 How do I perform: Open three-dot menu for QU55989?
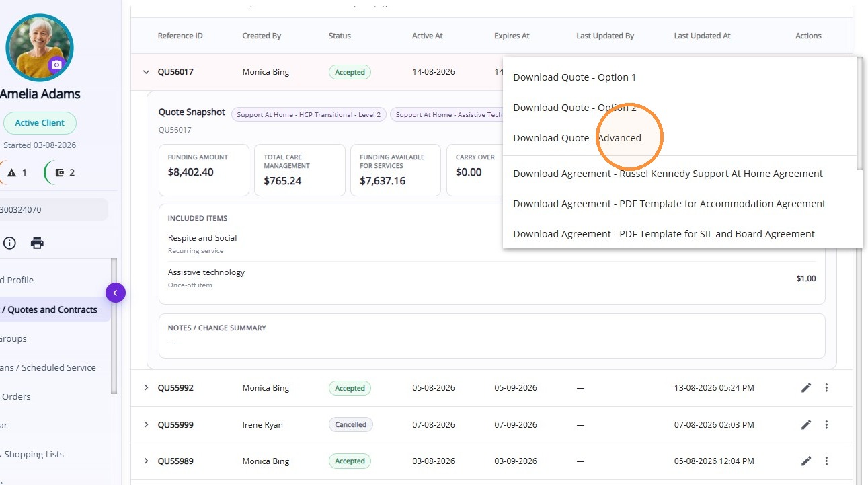826,461
